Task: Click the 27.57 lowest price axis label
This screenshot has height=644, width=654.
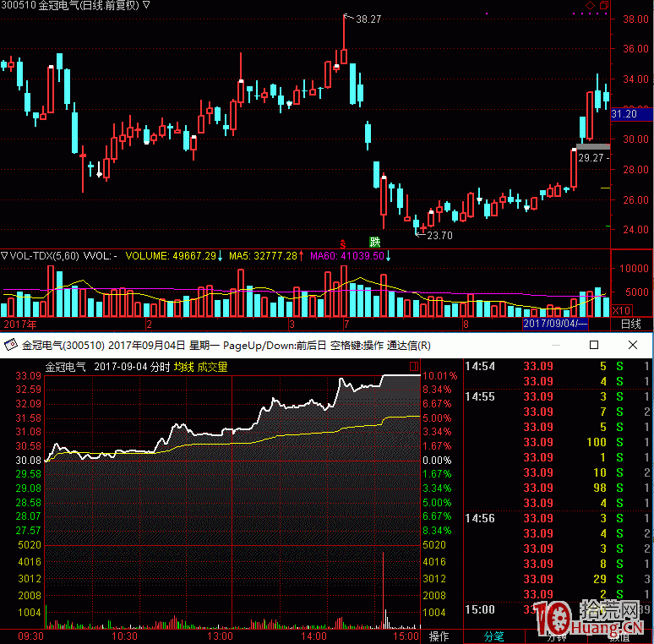Action: click(x=29, y=530)
